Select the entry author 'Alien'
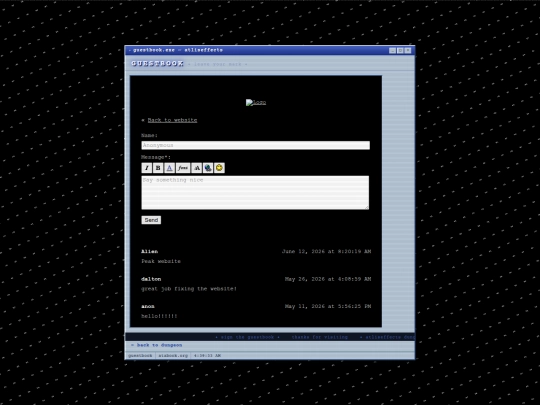The image size is (540, 405). point(149,251)
